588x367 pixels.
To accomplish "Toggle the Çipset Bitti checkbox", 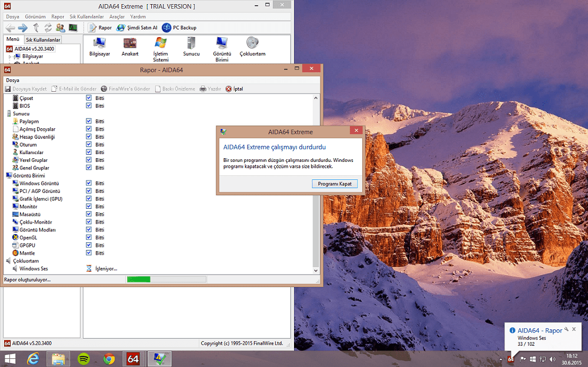I will pos(89,98).
